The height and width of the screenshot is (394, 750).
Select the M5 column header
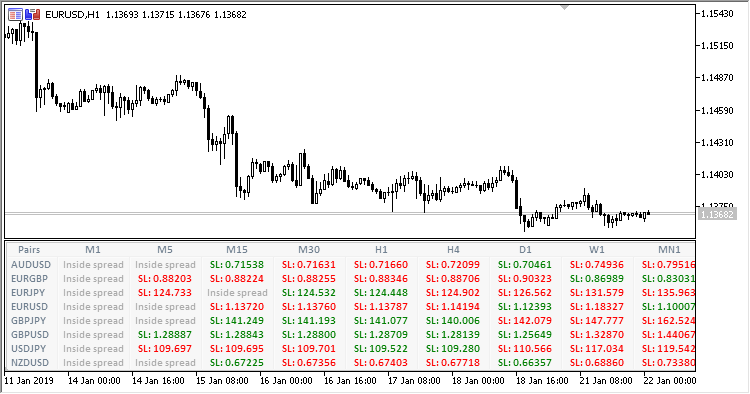click(165, 250)
